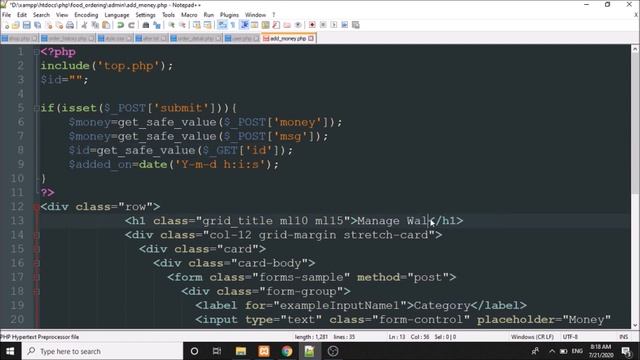Switch to the add_money.php tab
The image size is (640, 360).
288,38
